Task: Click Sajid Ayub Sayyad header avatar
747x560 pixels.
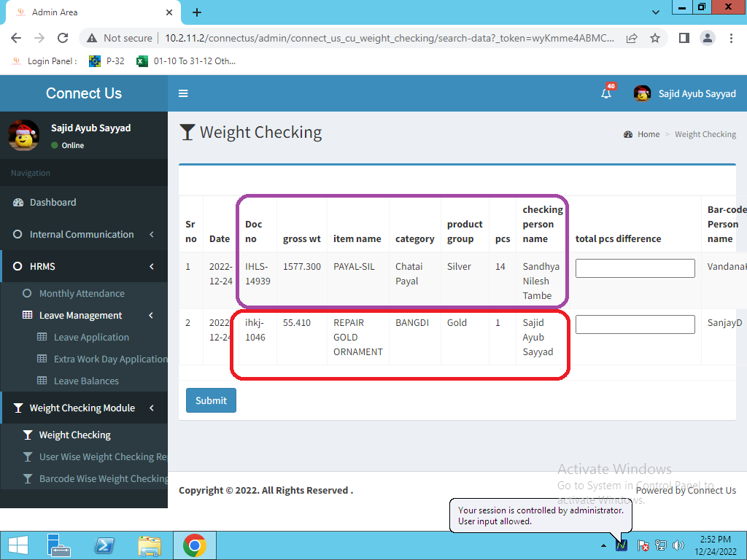Action: pos(642,93)
